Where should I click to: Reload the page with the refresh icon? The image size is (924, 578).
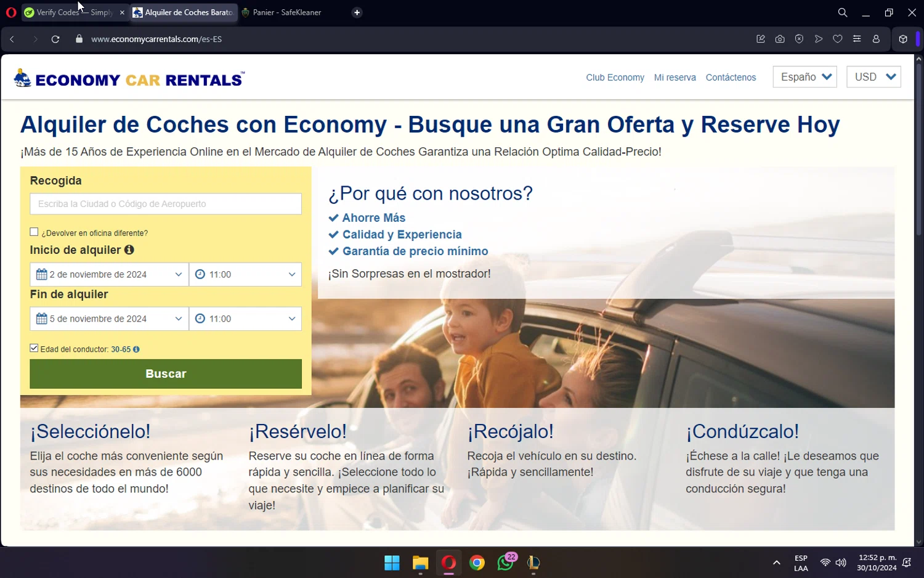(x=55, y=39)
